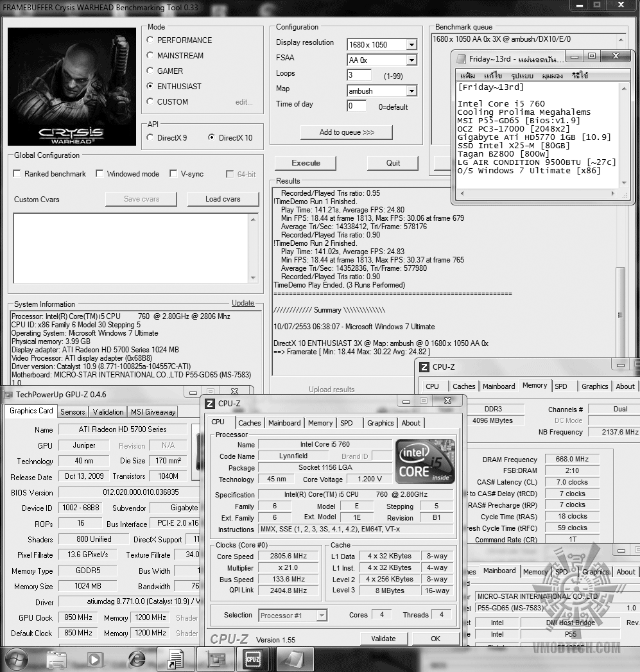Open Processor #1 selection dropdown in CPU-Z
640x672 pixels.
pos(322,616)
